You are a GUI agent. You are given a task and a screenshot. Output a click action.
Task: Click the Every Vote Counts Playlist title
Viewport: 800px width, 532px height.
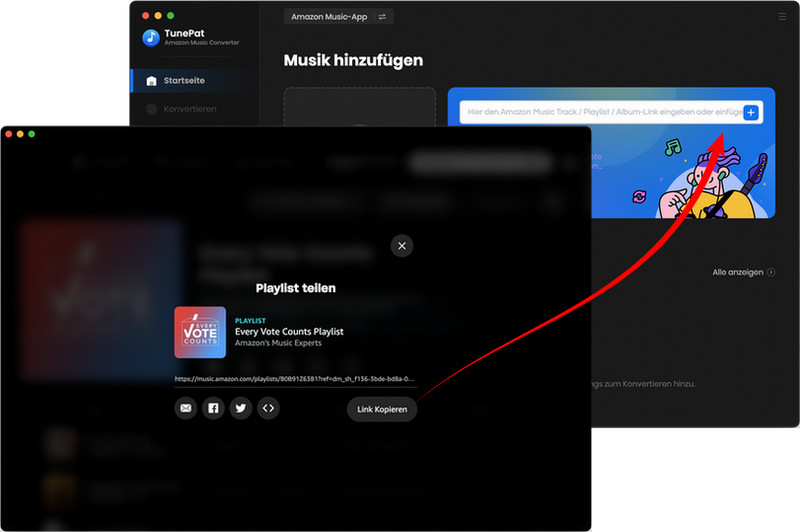[x=289, y=332]
